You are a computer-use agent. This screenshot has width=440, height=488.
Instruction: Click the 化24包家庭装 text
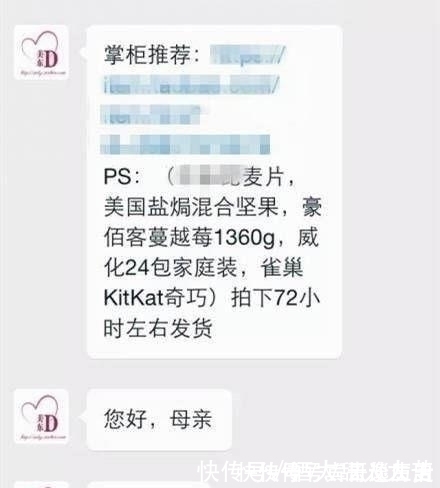[170, 268]
